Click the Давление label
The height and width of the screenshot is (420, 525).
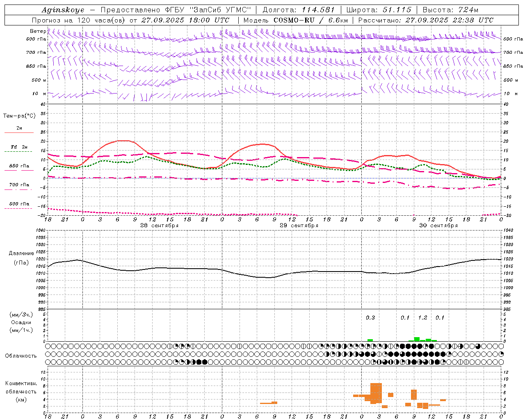[21, 253]
